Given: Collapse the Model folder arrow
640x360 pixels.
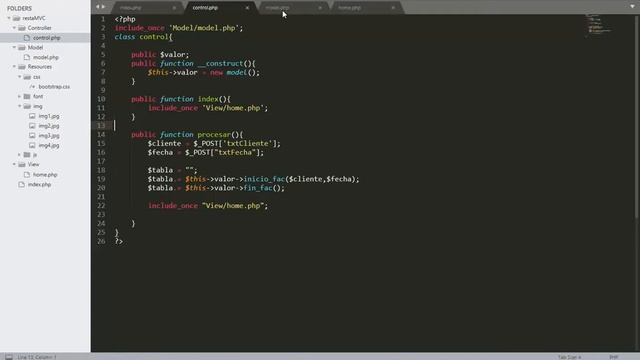Looking at the screenshot, I should click(14, 47).
